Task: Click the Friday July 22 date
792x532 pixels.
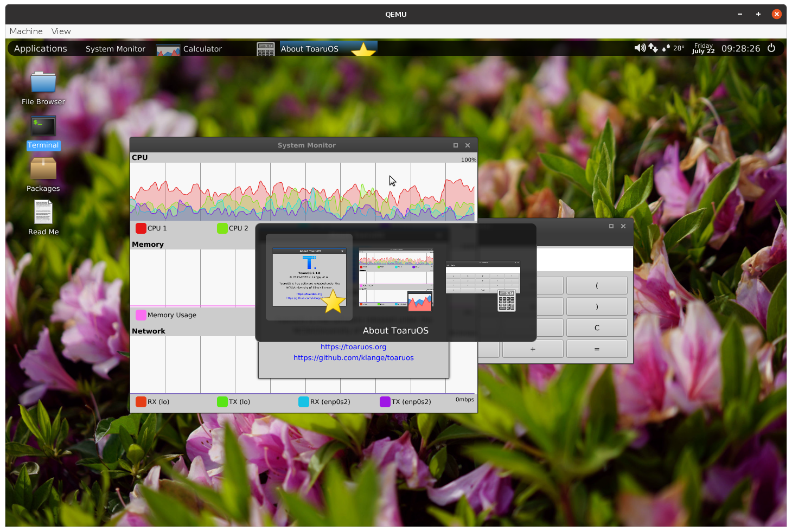Action: pyautogui.click(x=703, y=48)
